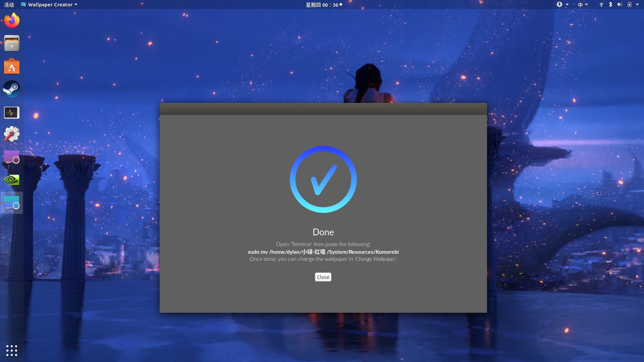Click the battery status indicator
The width and height of the screenshot is (644, 362).
click(x=630, y=4)
